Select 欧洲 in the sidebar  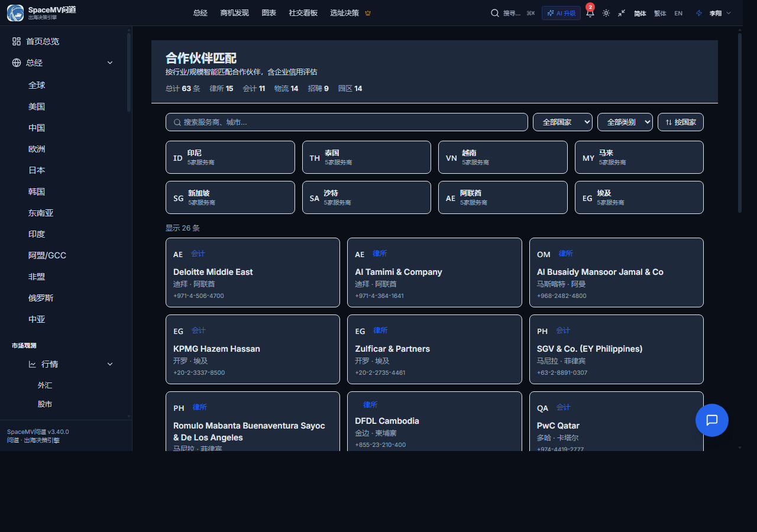37,149
